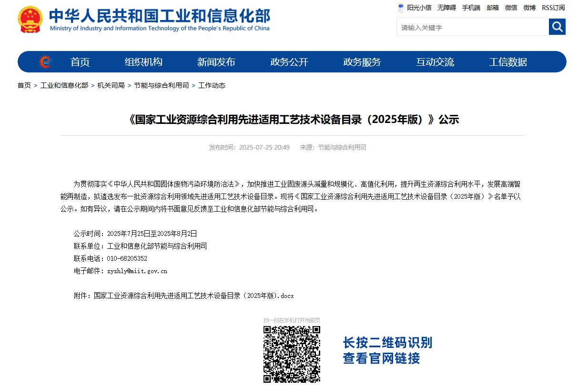This screenshot has height=388, width=588.
Task: Click the 阳光小信 robot icon
Action: pyautogui.click(x=401, y=7)
